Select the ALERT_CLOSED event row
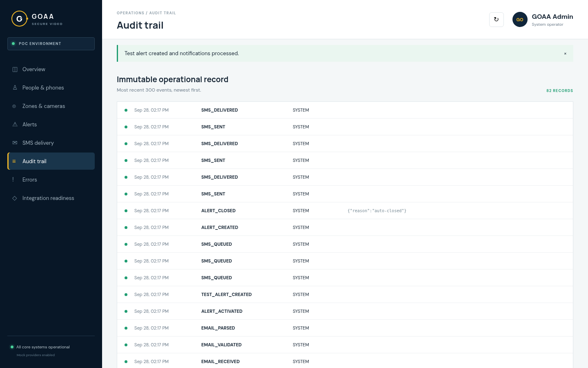This screenshot has height=368, width=588. 345,211
